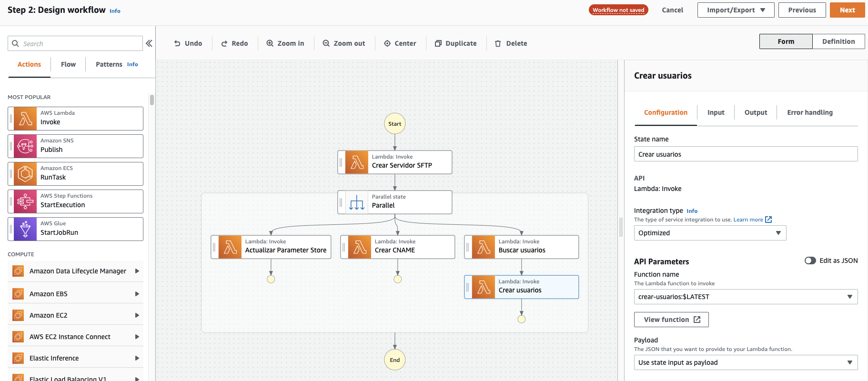Image resolution: width=868 pixels, height=381 pixels.
Task: Click the search actions input field
Action: point(75,43)
